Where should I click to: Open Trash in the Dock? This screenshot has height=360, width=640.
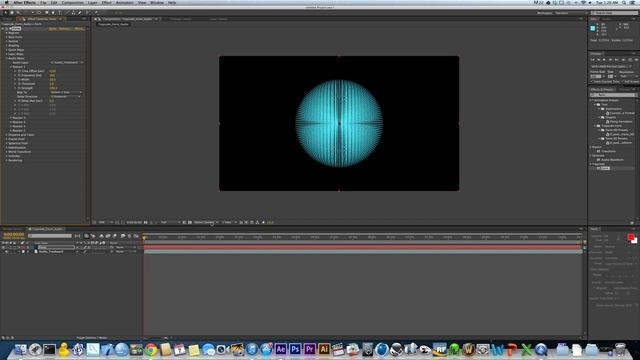tap(620, 349)
